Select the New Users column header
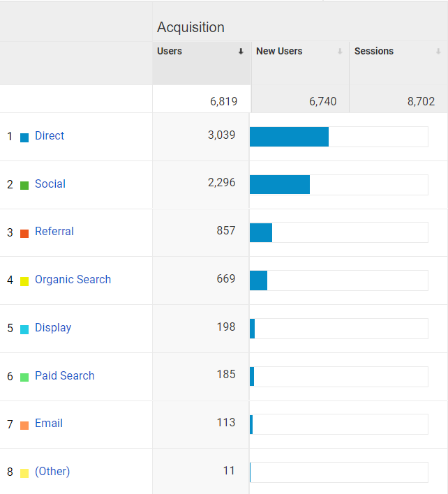Screen dimensions: 448x494 [279, 51]
